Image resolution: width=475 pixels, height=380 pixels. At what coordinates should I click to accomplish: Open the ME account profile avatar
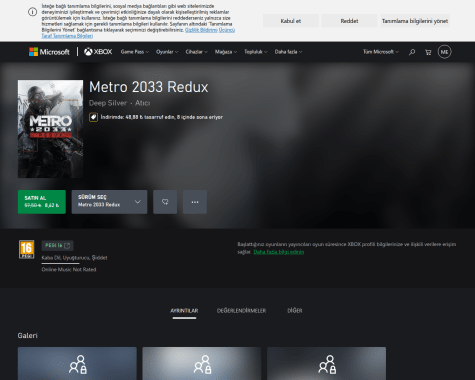coord(444,52)
